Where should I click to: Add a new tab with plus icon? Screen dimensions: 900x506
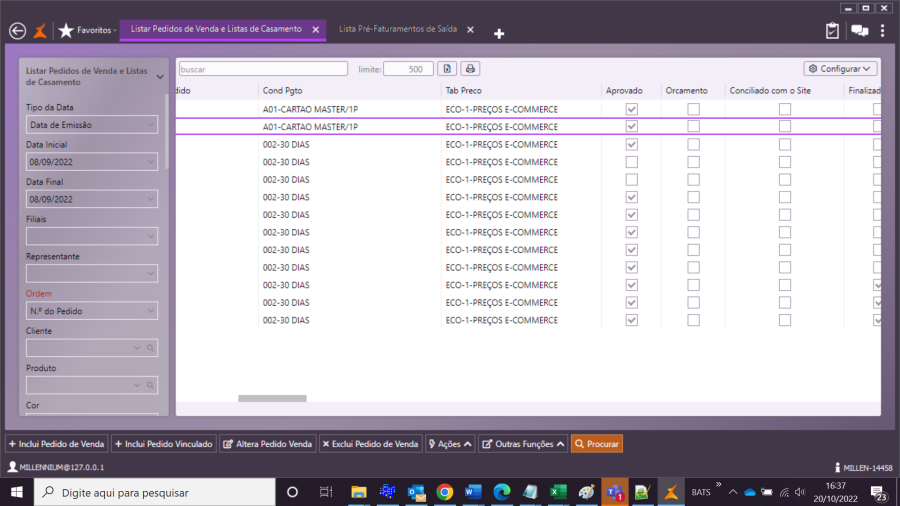(499, 34)
